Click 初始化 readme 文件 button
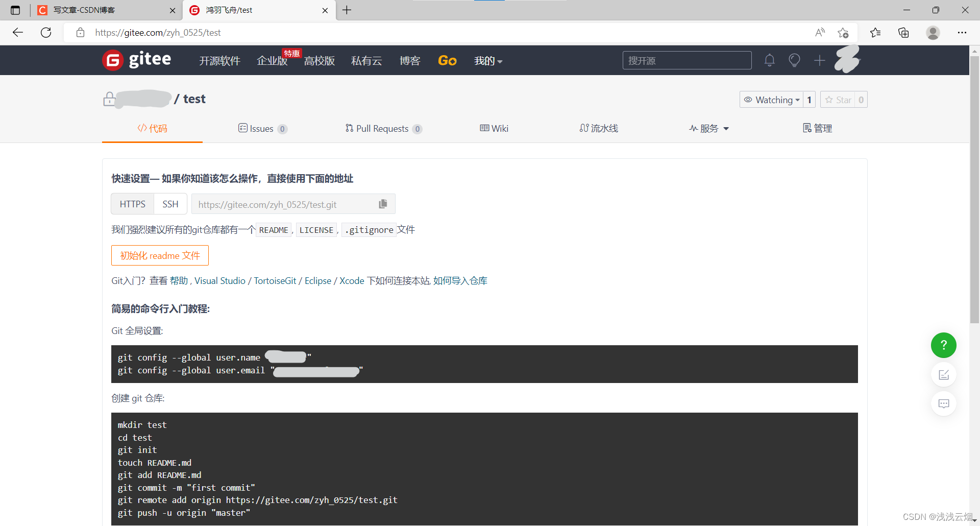 160,255
